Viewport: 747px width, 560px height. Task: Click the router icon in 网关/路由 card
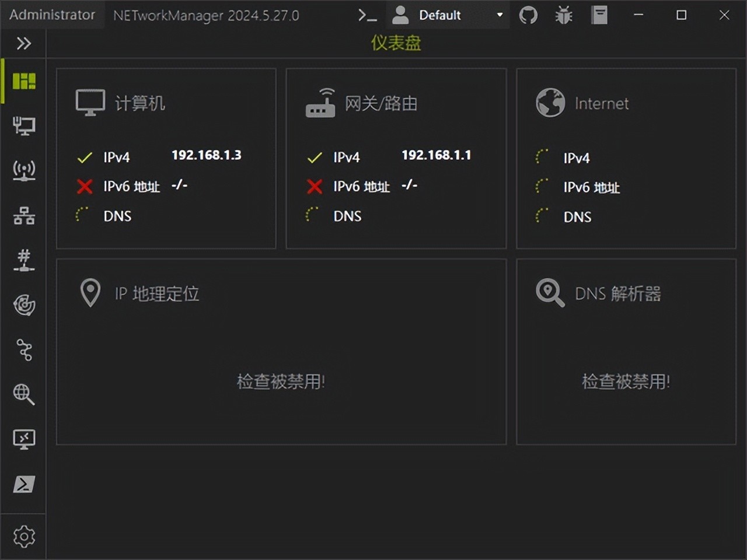(320, 103)
